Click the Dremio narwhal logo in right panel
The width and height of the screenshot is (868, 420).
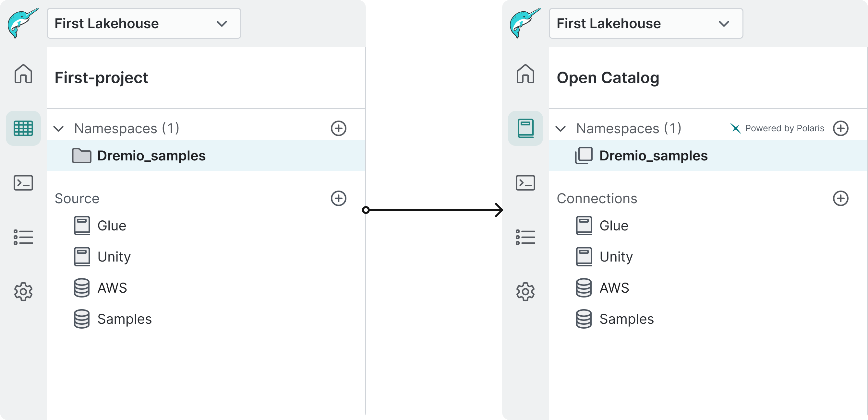pos(525,23)
